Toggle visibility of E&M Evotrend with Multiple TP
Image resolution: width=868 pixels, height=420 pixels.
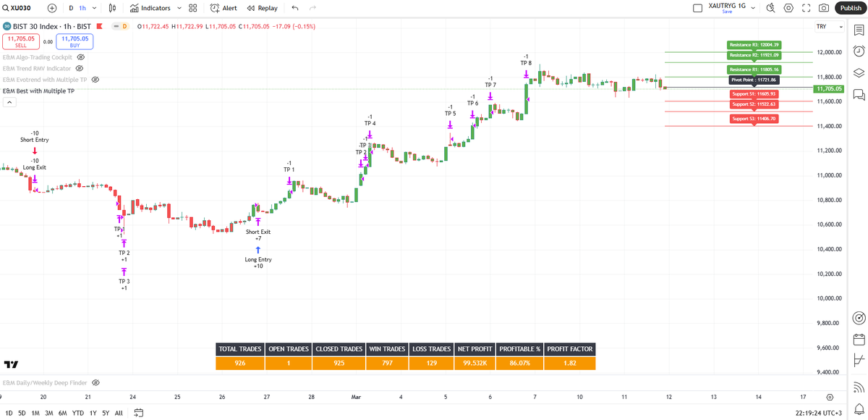coord(95,80)
